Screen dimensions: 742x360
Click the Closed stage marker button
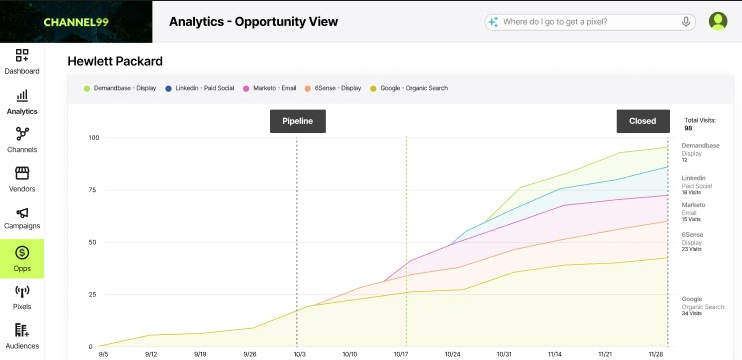pos(643,121)
